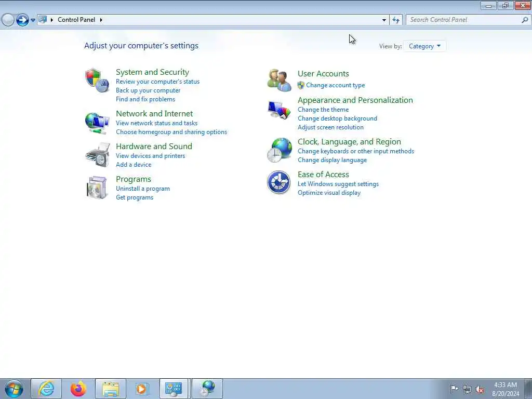Open the Ease of Access icon
The width and height of the screenshot is (532, 399).
278,182
